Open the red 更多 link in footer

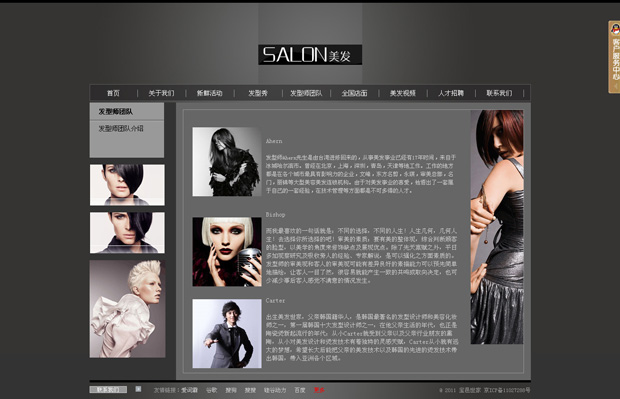[x=319, y=390]
